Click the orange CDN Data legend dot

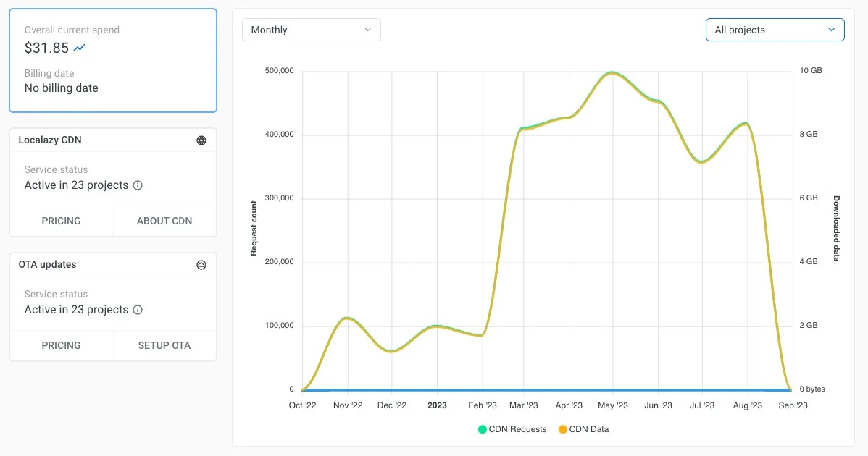[563, 429]
